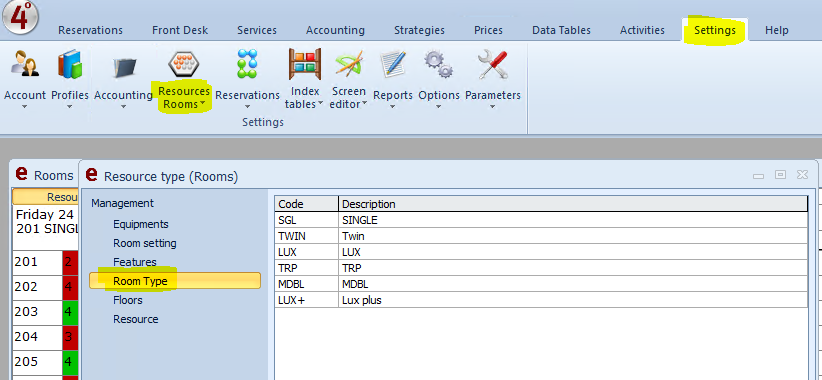This screenshot has height=380, width=822.
Task: Click room 204 in Rooms window
Action: (x=37, y=337)
